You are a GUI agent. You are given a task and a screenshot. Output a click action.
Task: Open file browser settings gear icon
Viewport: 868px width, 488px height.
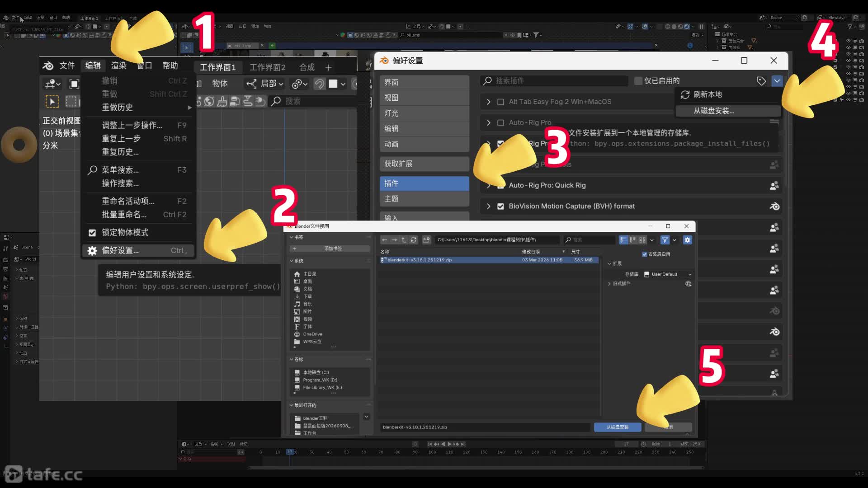(x=687, y=240)
